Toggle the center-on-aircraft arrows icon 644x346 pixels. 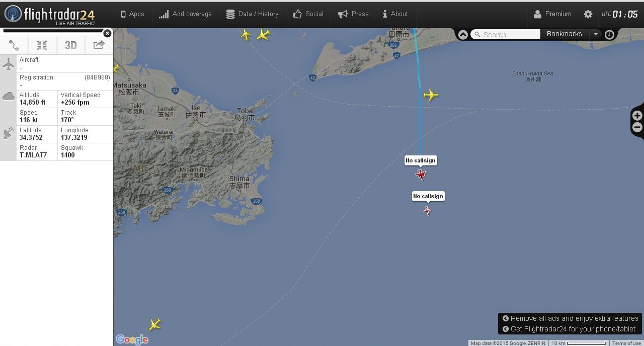click(x=42, y=45)
